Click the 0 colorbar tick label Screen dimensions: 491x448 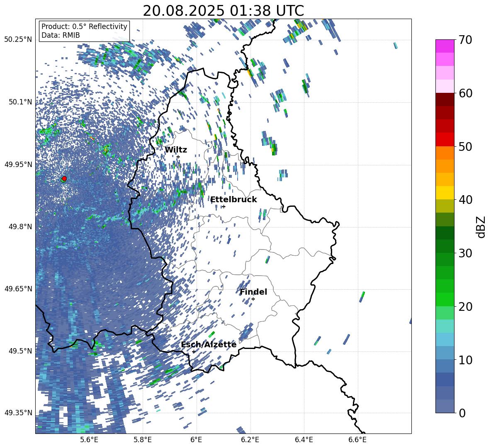pos(462,413)
